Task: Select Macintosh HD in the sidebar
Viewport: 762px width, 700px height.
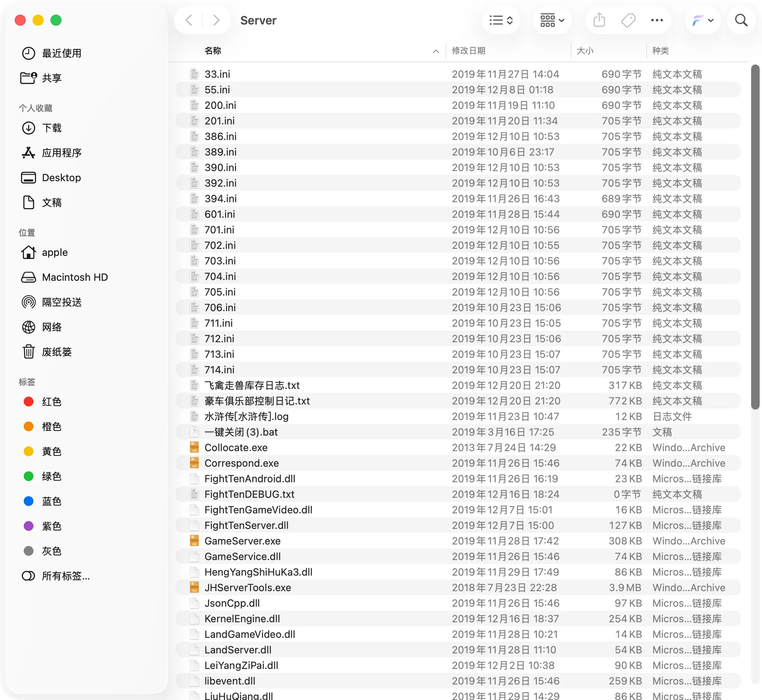Action: click(x=64, y=277)
